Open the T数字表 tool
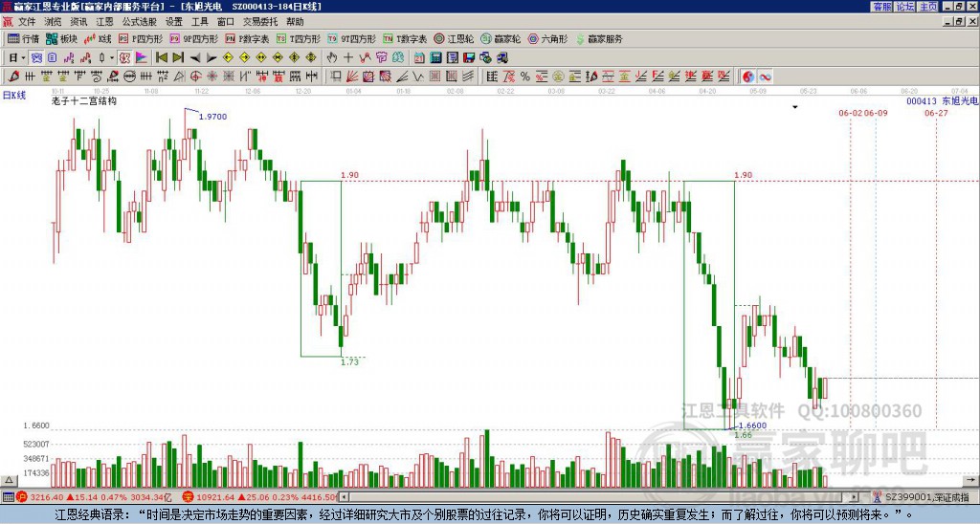This screenshot has height=524, width=980. pos(405,38)
